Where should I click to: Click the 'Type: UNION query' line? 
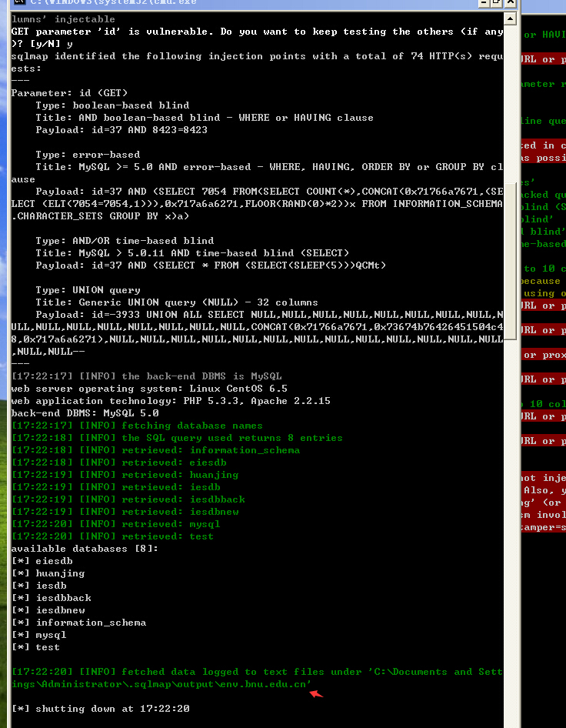pos(88,290)
